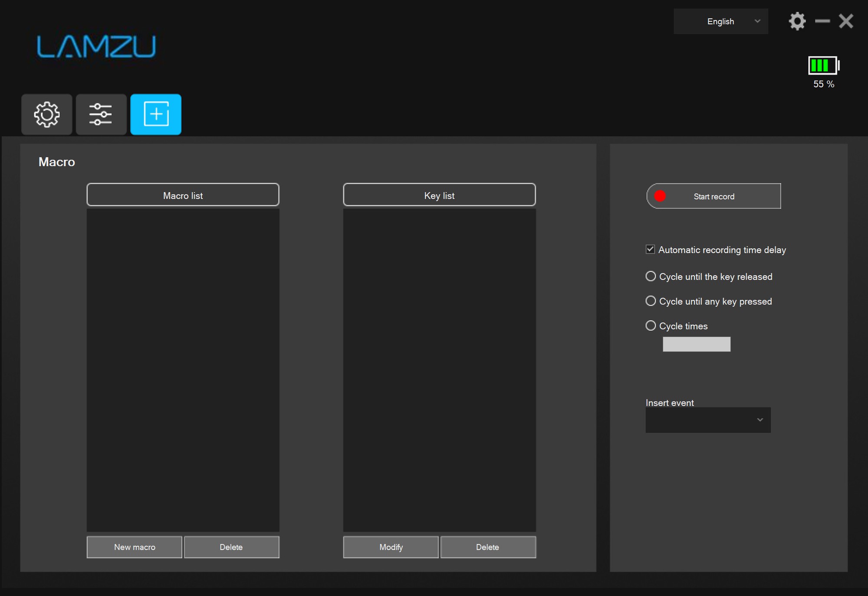Screen dimensions: 868x596
Task: Close the Lamzu window
Action: click(x=846, y=21)
